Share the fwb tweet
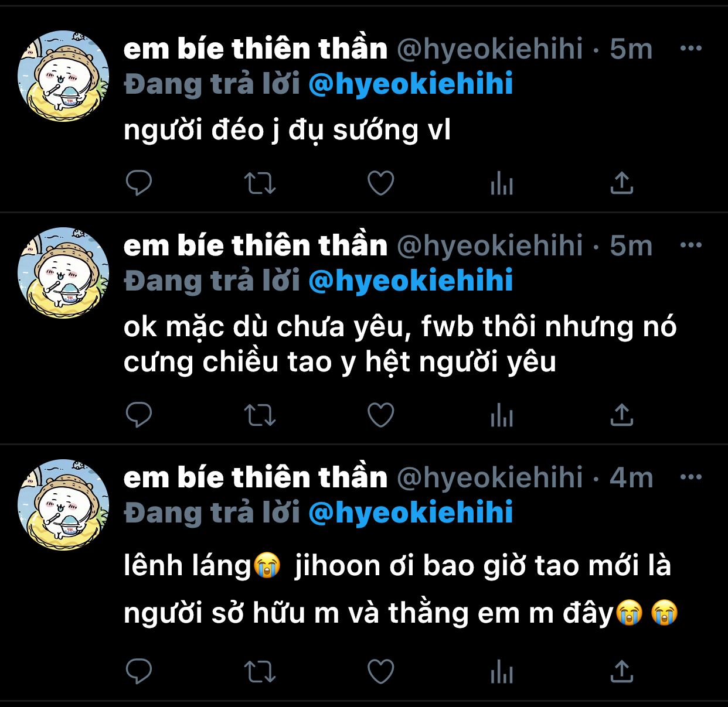The height and width of the screenshot is (707, 728). coord(622,415)
